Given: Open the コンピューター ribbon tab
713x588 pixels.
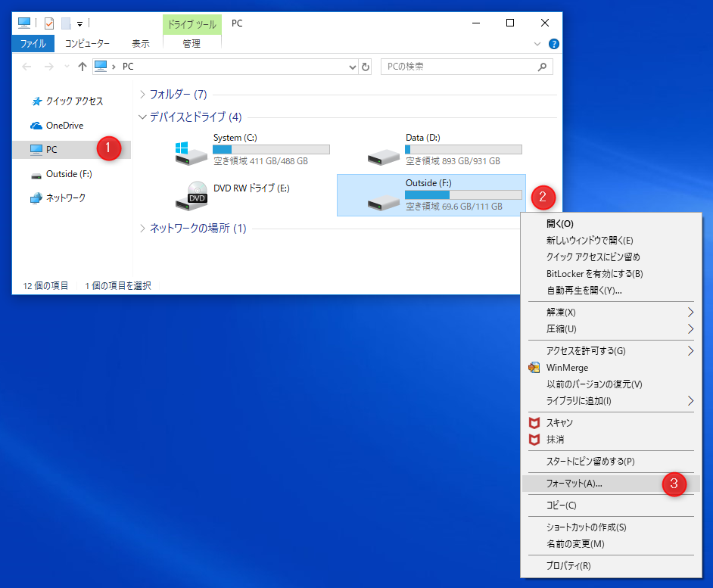Looking at the screenshot, I should pyautogui.click(x=87, y=44).
